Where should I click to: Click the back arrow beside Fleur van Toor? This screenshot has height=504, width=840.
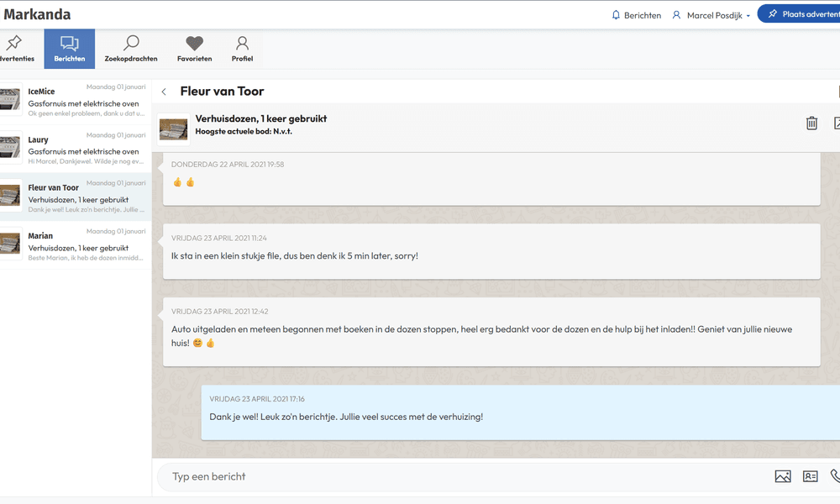coord(164,92)
